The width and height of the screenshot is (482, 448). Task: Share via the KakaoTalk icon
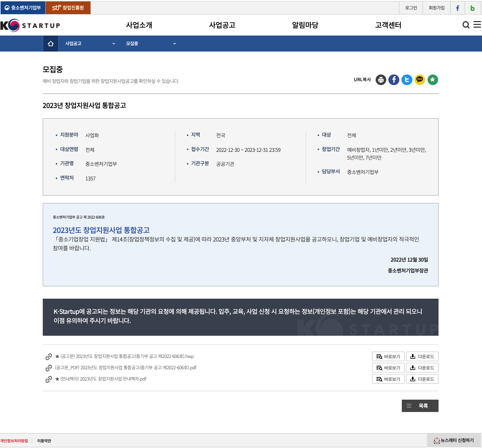click(420, 80)
